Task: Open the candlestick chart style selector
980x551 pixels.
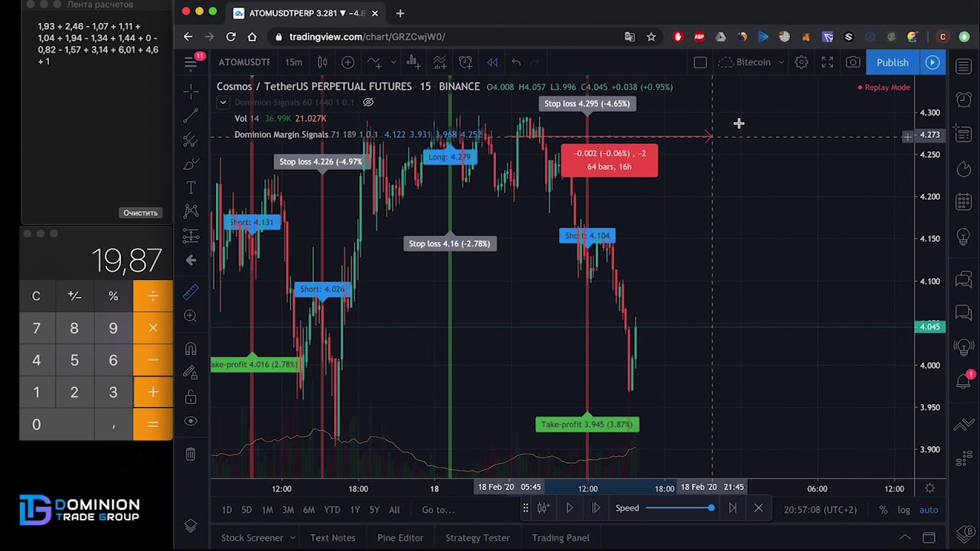Action: click(322, 62)
